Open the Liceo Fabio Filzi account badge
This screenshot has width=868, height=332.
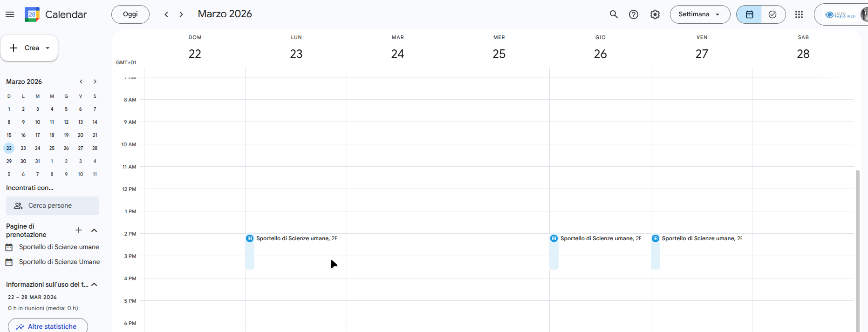(x=841, y=15)
